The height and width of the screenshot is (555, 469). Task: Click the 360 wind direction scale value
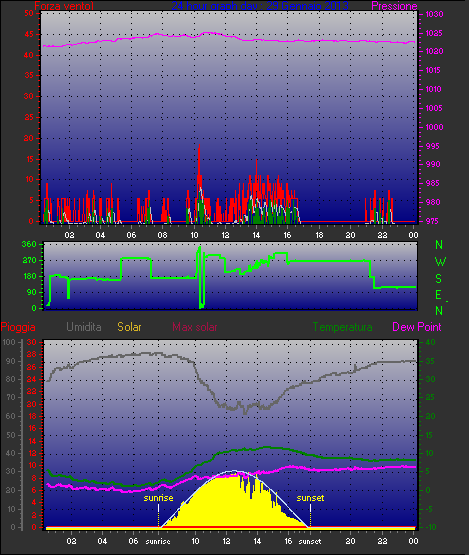tap(29, 244)
